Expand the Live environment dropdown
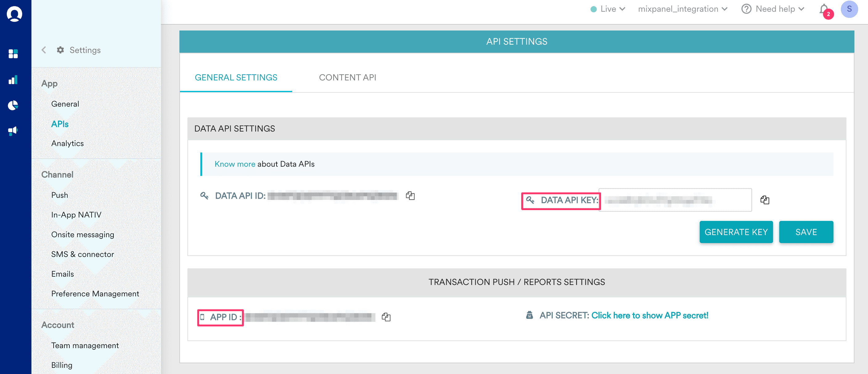 click(608, 9)
